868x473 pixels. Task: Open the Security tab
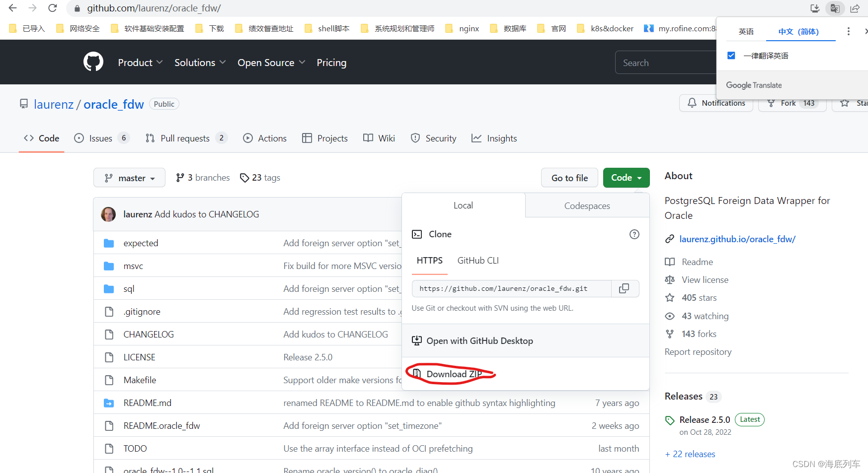(x=433, y=138)
